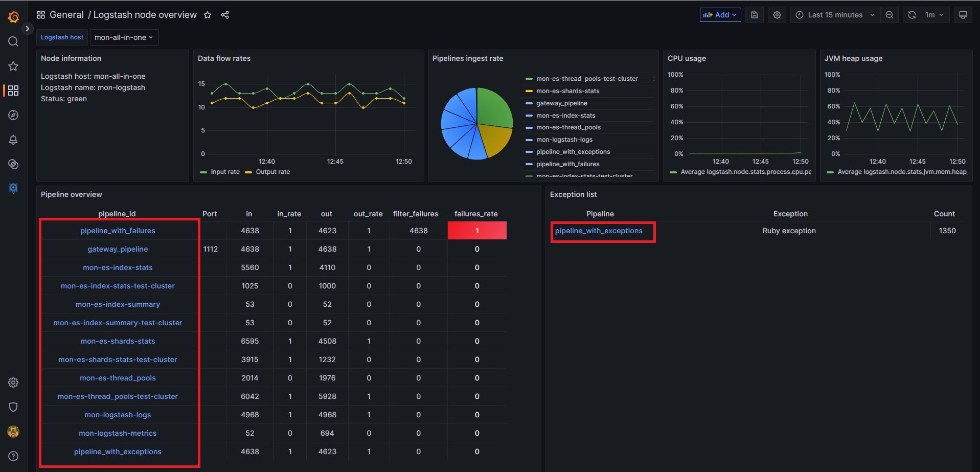Expand the sidebar with arrow toggle

tap(28, 29)
